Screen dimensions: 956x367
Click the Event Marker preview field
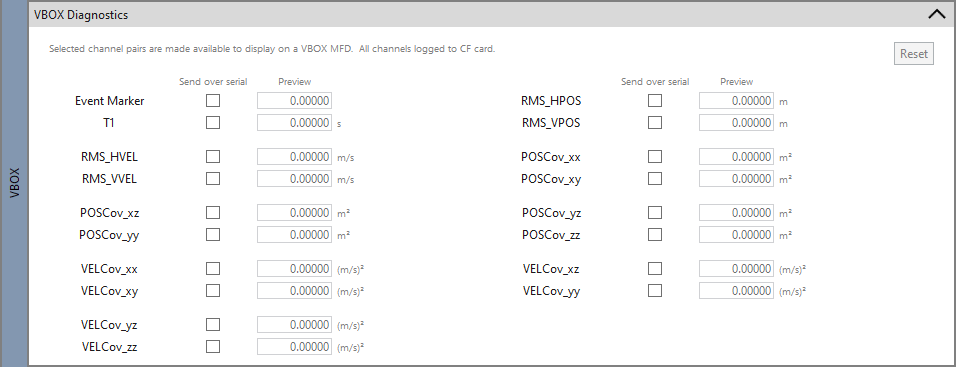click(294, 101)
